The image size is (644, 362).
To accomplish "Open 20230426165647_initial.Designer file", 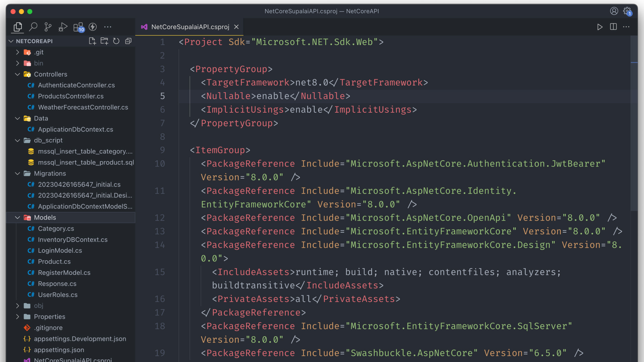I will 71,195.
